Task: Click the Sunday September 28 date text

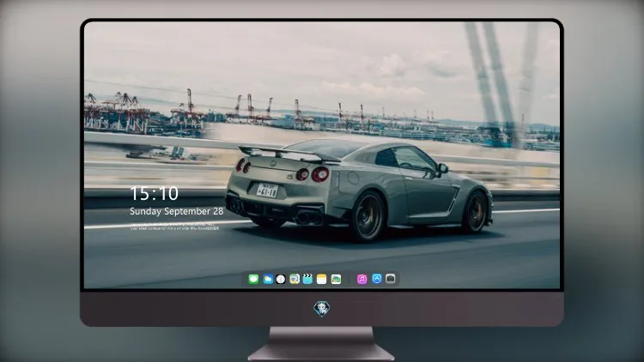Action: [x=177, y=211]
